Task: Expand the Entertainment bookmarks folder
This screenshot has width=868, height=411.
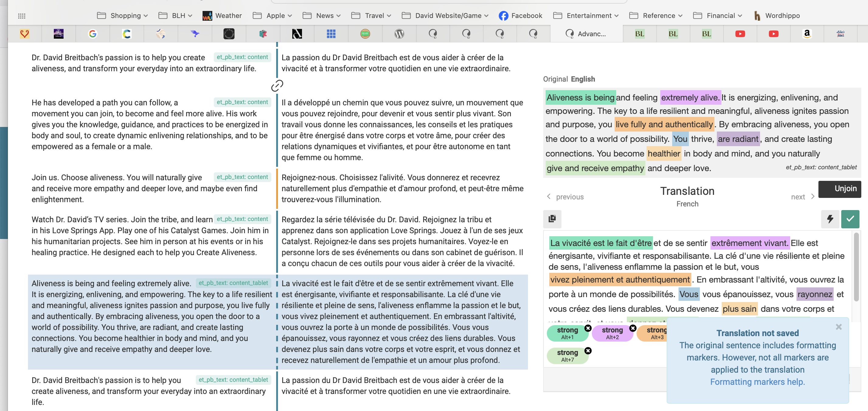Action: point(586,16)
